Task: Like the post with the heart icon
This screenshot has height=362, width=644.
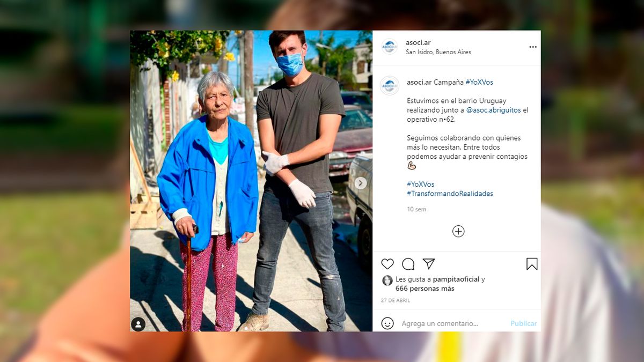Action: [x=387, y=264]
